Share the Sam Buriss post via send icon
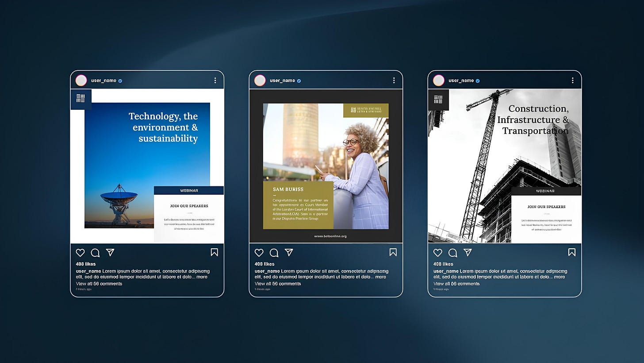Image resolution: width=644 pixels, height=363 pixels. point(289,252)
